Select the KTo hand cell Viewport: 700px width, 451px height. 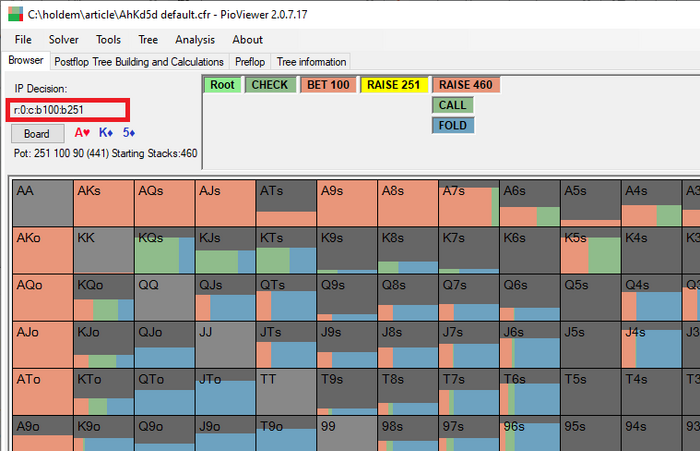pyautogui.click(x=104, y=392)
